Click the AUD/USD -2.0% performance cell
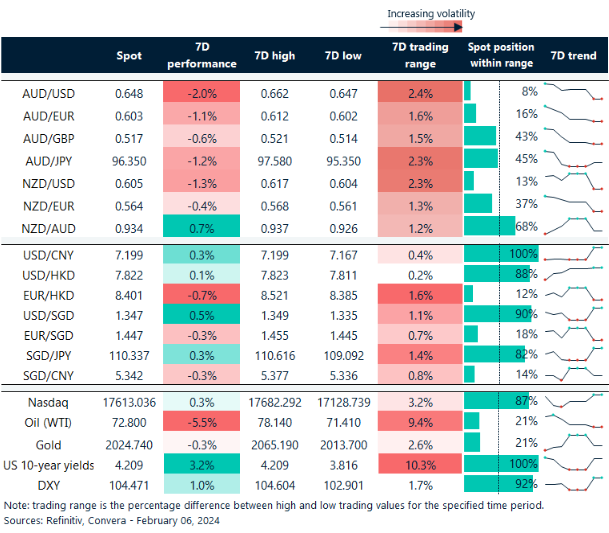Image resolution: width=609 pixels, height=533 pixels. coord(201,92)
